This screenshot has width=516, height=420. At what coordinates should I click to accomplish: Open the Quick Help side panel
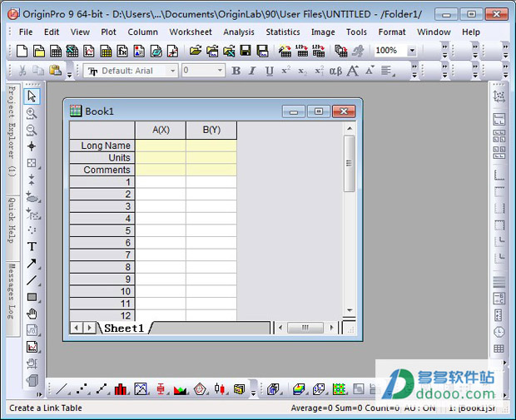pyautogui.click(x=12, y=228)
